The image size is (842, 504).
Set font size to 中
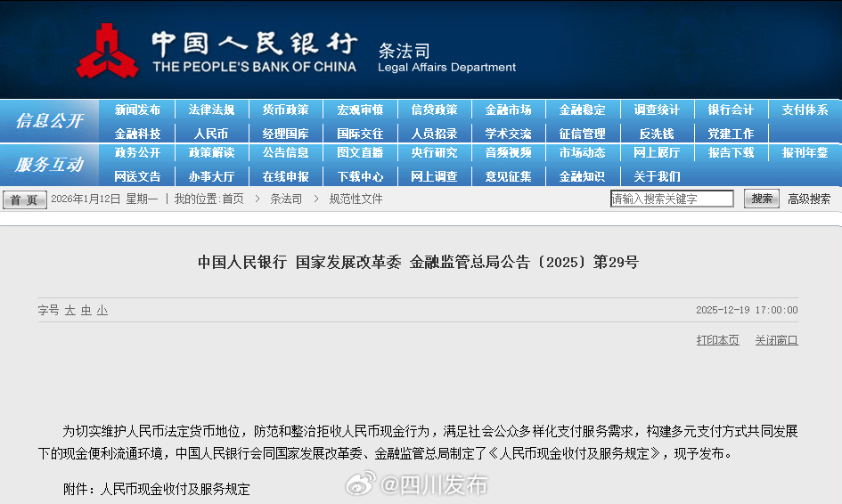click(x=86, y=310)
